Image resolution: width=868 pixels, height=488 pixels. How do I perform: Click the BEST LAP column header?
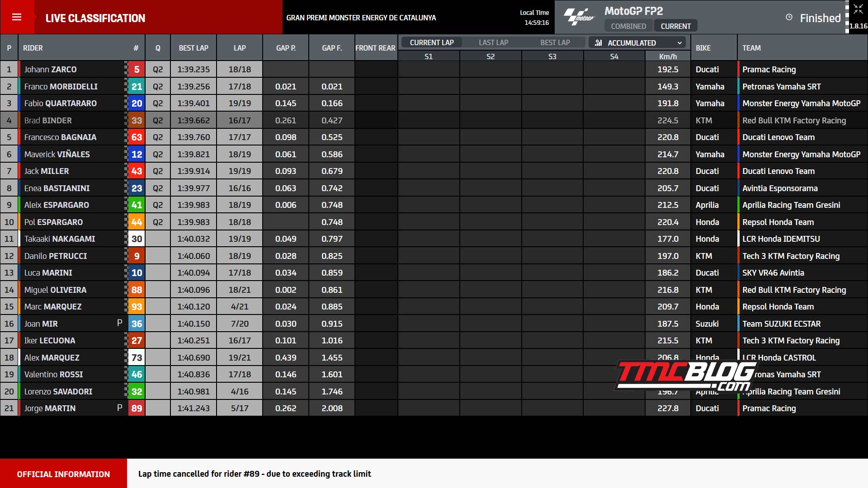coord(193,48)
